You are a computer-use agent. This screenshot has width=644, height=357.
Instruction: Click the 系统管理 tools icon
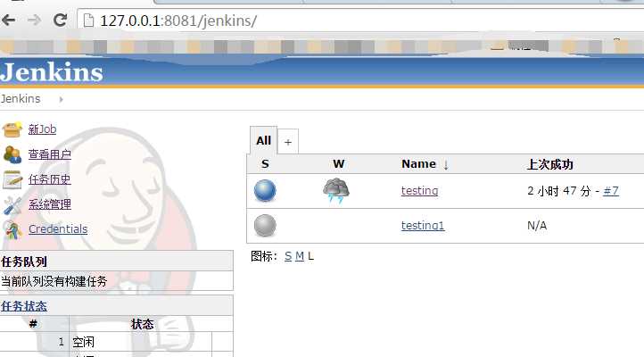click(12, 205)
